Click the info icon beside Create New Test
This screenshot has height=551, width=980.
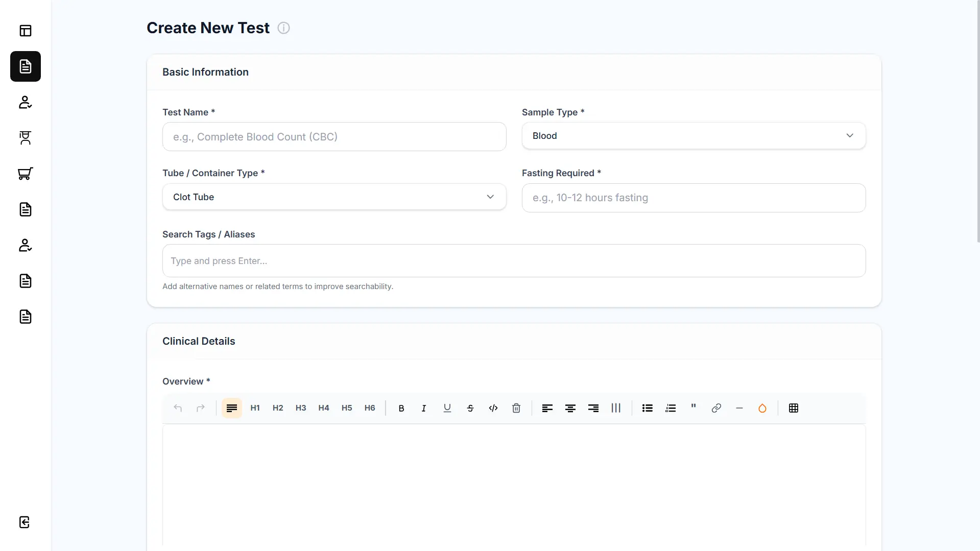283,28
